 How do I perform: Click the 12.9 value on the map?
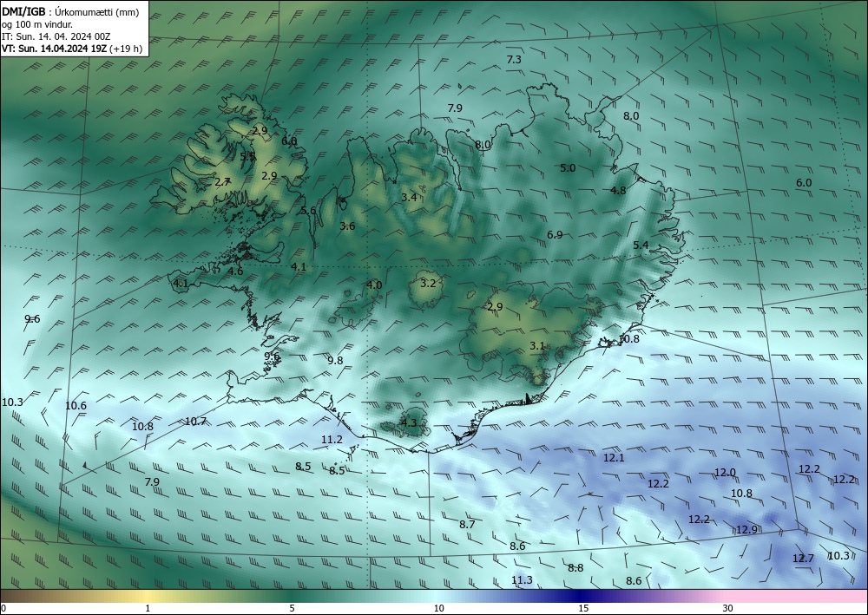pyautogui.click(x=746, y=529)
